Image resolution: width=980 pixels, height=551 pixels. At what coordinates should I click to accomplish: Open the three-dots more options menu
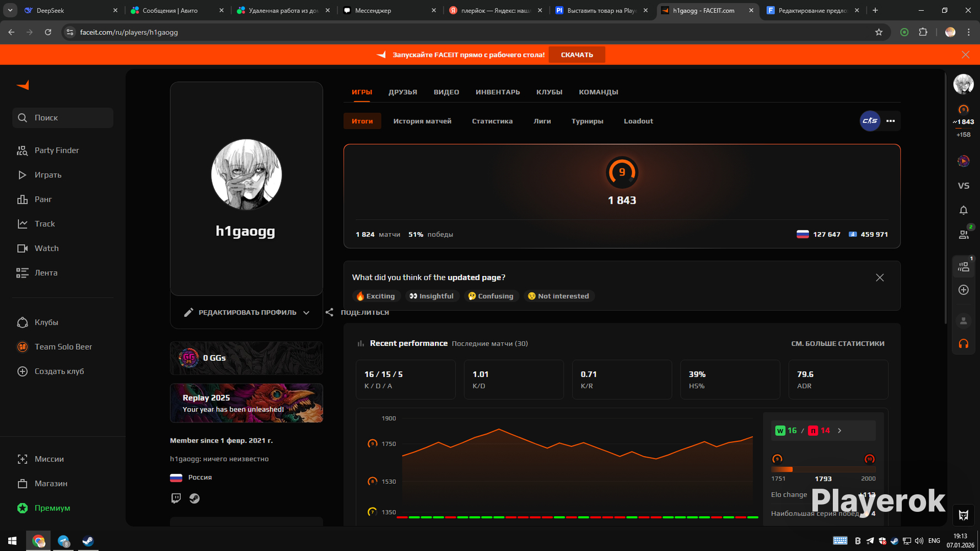(x=891, y=121)
